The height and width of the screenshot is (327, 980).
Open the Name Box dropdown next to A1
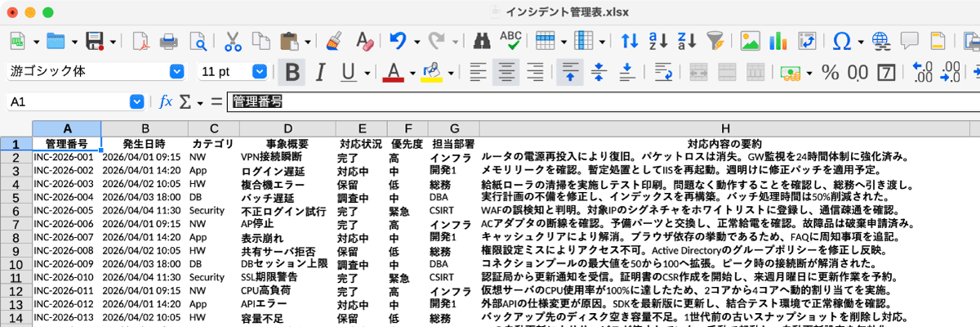tap(136, 101)
